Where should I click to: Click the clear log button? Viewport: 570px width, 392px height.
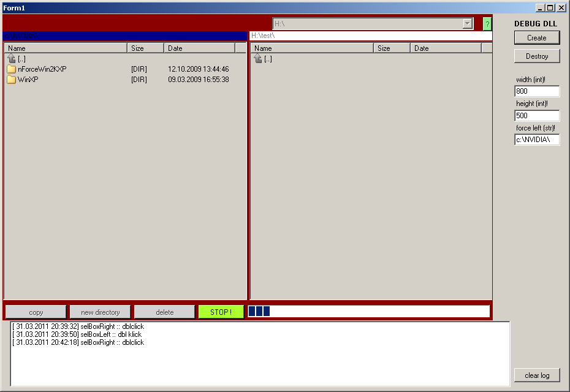click(537, 375)
